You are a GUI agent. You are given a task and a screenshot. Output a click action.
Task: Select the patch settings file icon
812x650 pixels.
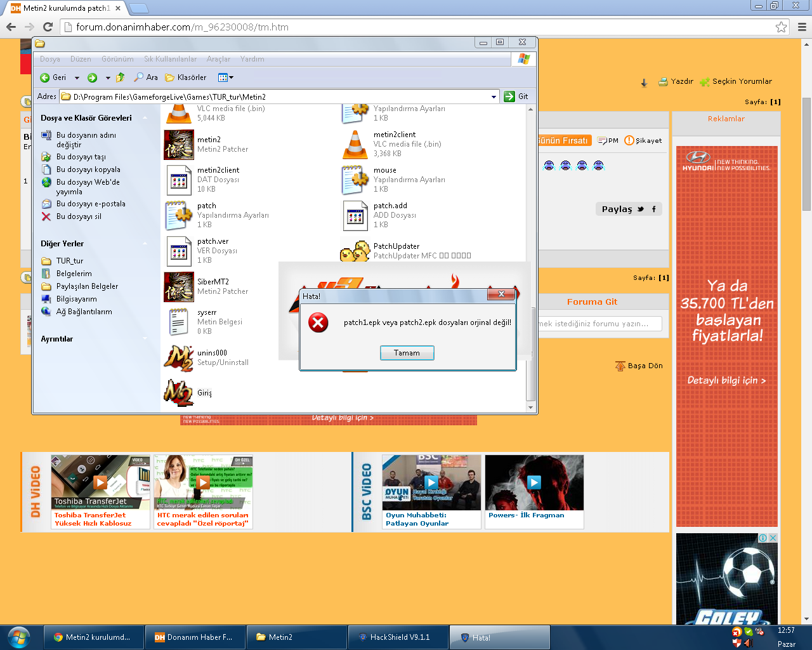pos(179,216)
